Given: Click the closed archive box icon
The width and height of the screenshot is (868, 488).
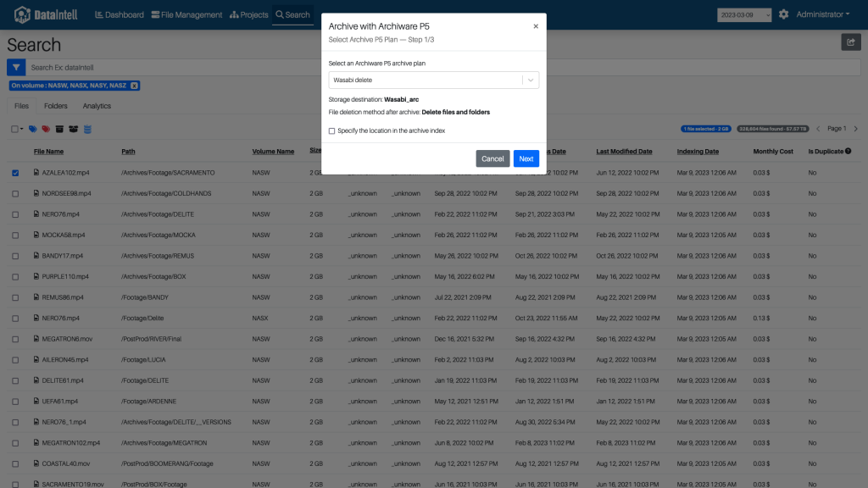Looking at the screenshot, I should tap(59, 129).
